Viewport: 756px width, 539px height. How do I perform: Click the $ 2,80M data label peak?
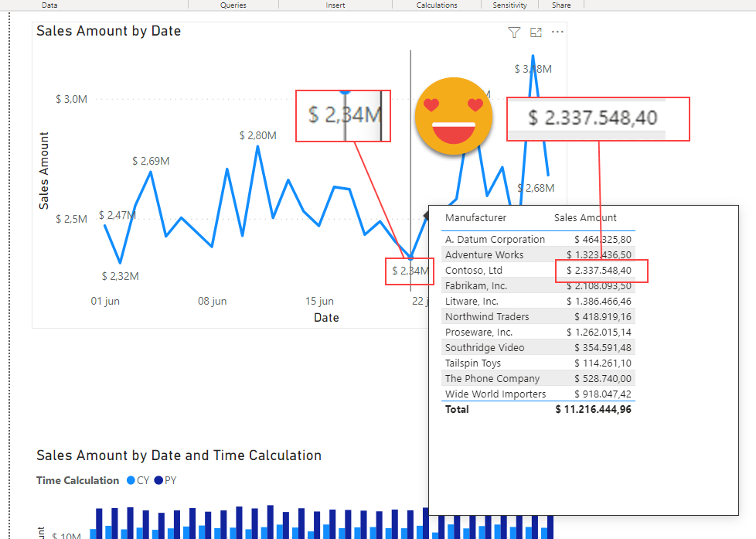258,135
